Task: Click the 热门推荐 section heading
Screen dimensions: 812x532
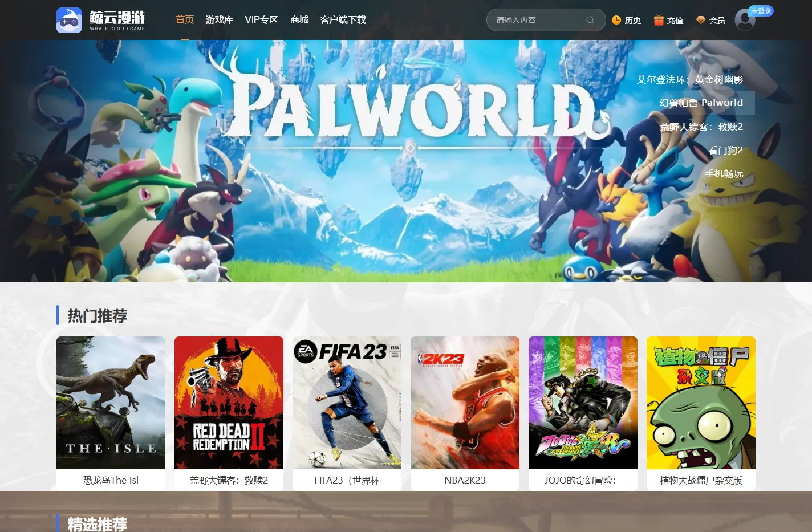Action: pos(98,315)
